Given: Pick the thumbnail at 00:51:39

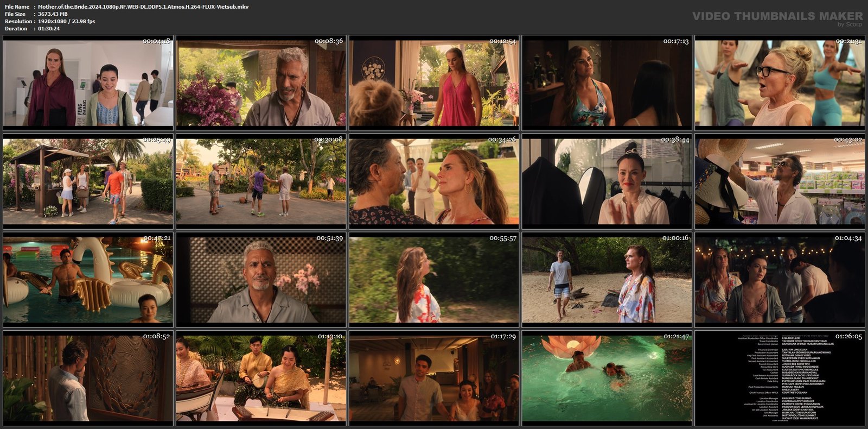Looking at the screenshot, I should [261, 280].
